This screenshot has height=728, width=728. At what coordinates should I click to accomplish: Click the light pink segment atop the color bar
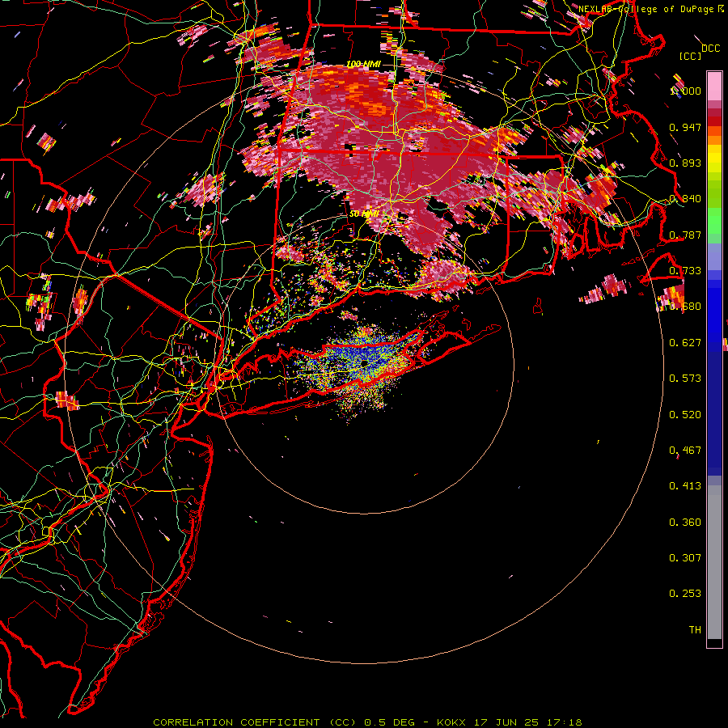point(714,86)
